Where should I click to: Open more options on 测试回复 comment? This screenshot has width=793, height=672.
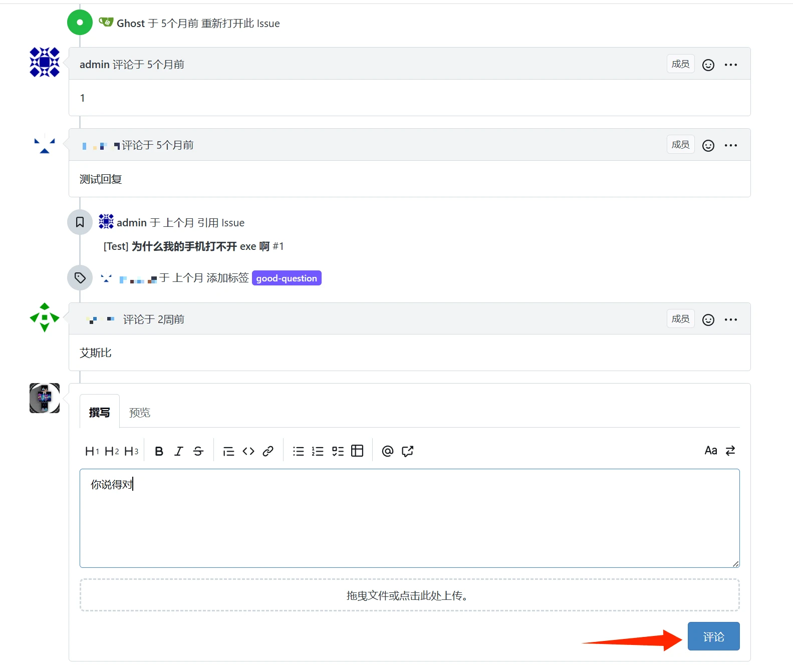(731, 145)
